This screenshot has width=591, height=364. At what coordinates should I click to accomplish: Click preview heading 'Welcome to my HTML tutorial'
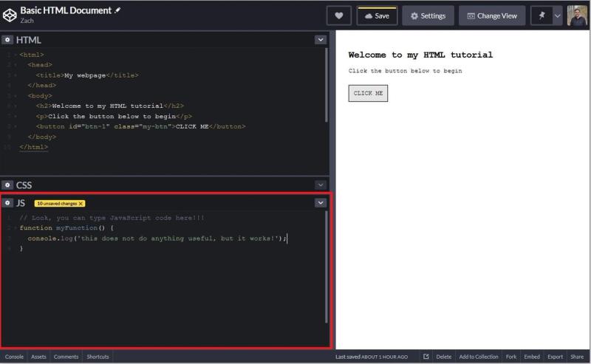tap(420, 55)
